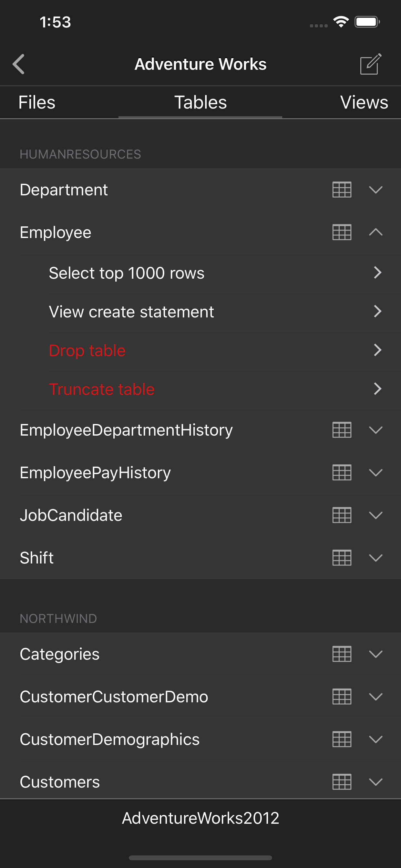Viewport: 401px width, 868px height.
Task: Open the compose new query icon
Action: (x=370, y=64)
